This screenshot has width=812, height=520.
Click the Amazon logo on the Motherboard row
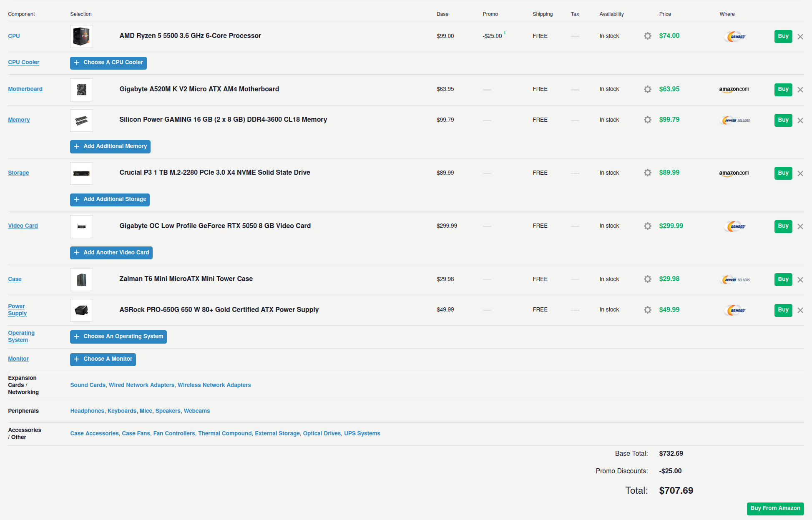coord(734,89)
